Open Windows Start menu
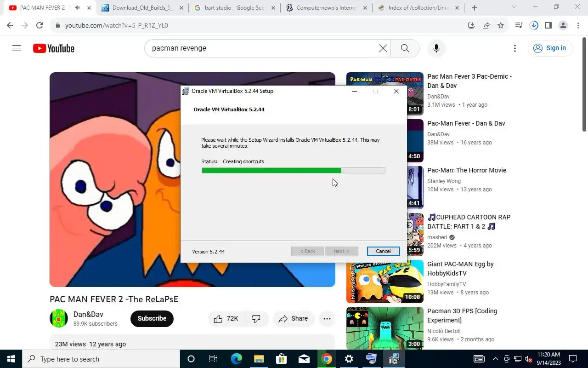This screenshot has width=588, height=368. (x=11, y=359)
